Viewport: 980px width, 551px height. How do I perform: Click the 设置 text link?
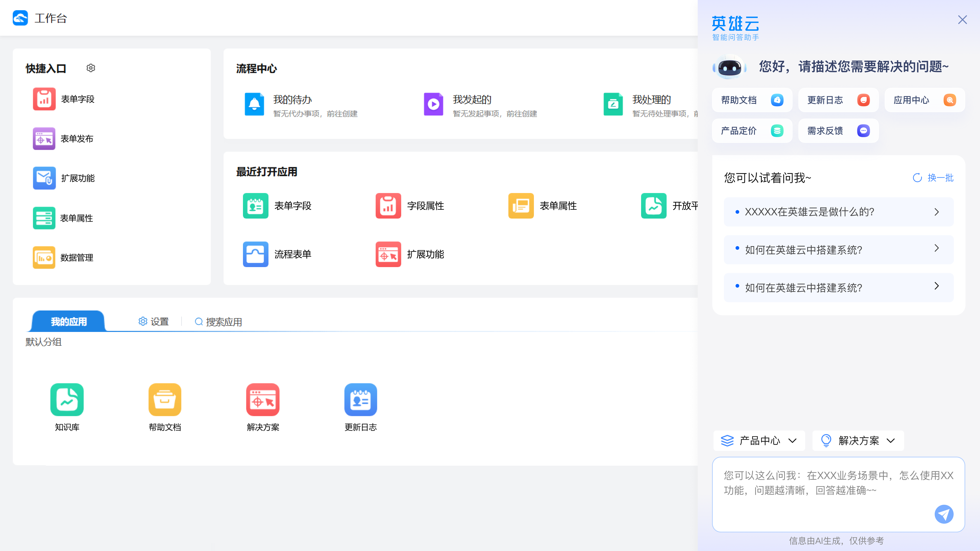click(x=160, y=322)
